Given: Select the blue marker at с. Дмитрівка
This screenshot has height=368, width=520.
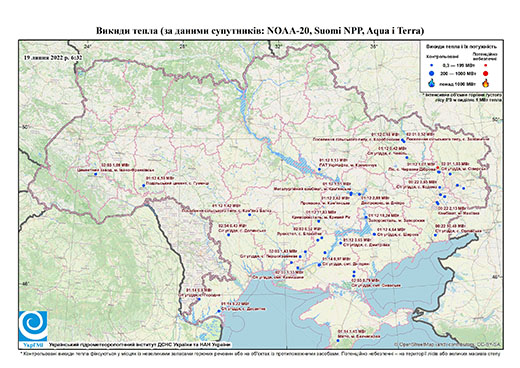Looking at the screenshot, I should click(341, 243).
